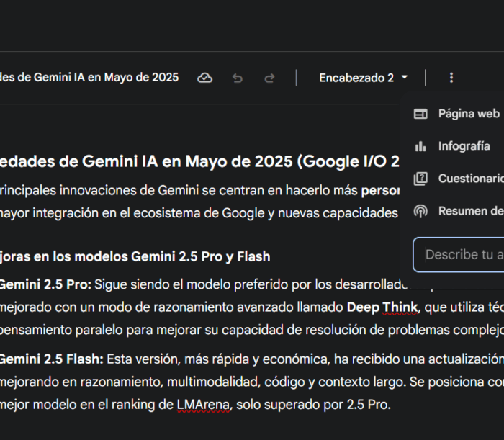
Task: Click the bold text 'Gemini 2.5 Pro:'
Action: pyautogui.click(x=45, y=284)
